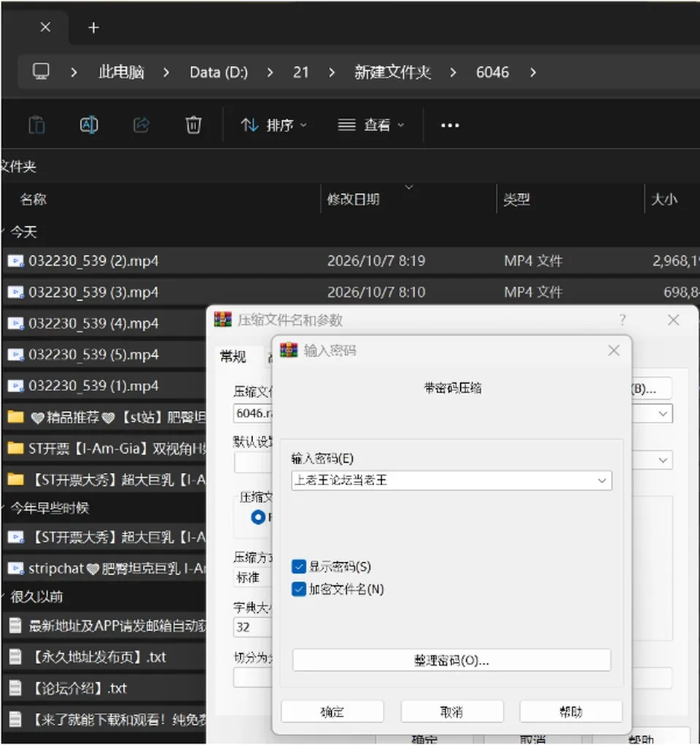The image size is (700, 745).
Task: Click the 整理密码(O)... button
Action: tap(451, 660)
